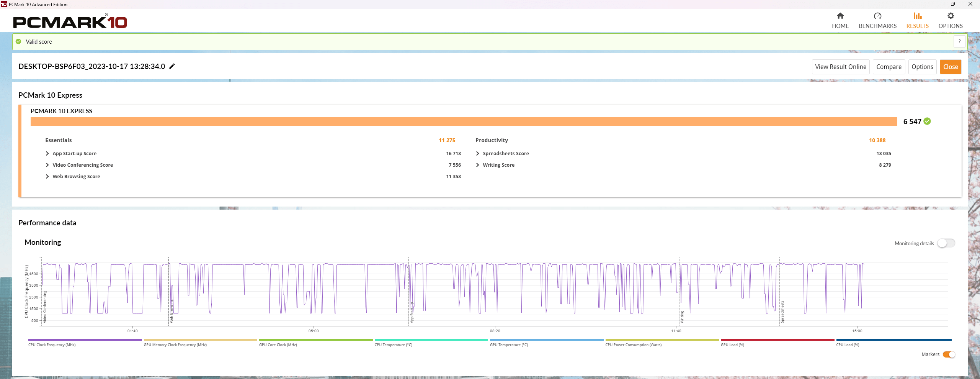The height and width of the screenshot is (379, 980).
Task: Click the PCMark 10 logo
Action: (70, 21)
